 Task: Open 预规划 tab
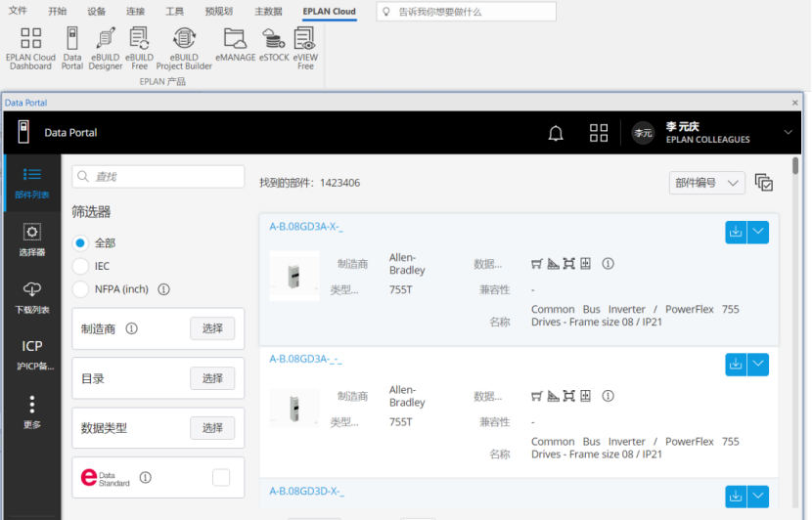[218, 11]
